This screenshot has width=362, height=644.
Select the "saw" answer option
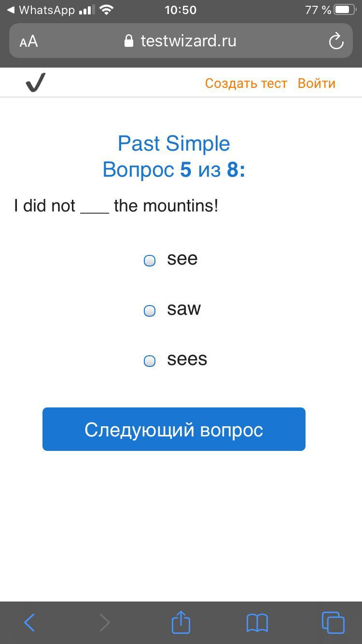(x=150, y=310)
